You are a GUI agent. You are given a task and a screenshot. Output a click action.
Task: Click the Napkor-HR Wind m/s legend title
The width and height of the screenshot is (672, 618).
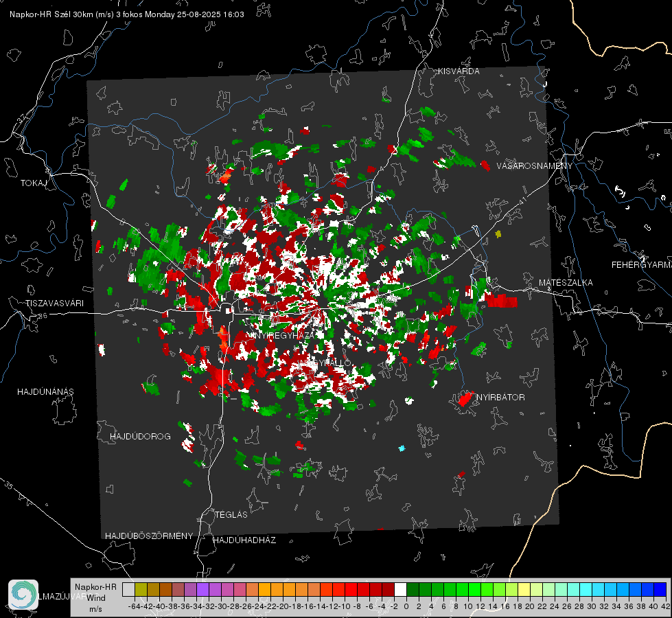click(95, 598)
